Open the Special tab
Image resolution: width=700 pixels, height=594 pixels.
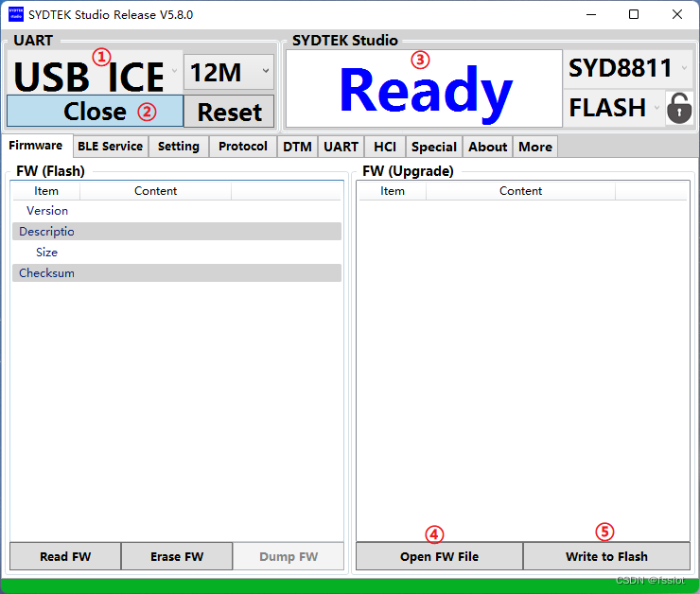434,147
